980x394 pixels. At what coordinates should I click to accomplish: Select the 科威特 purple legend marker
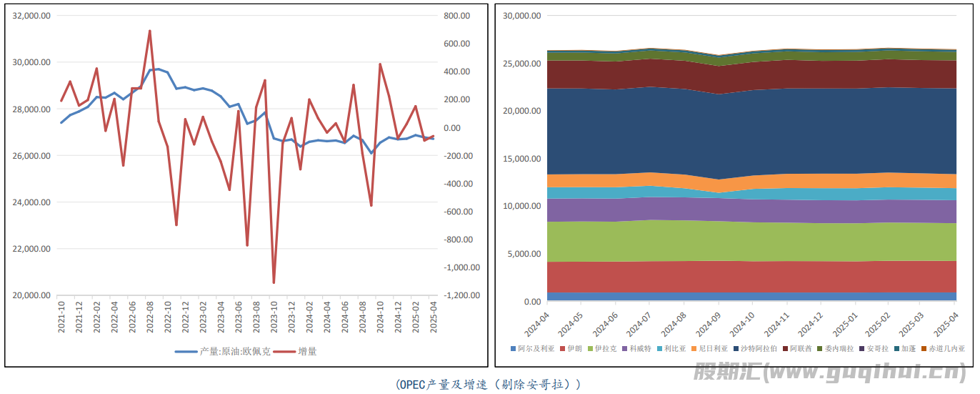click(624, 349)
